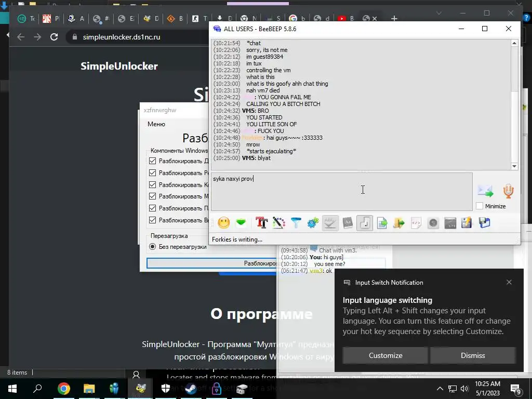532x399 pixels.
Task: Show hidden system tray icons
Action: [x=440, y=389]
